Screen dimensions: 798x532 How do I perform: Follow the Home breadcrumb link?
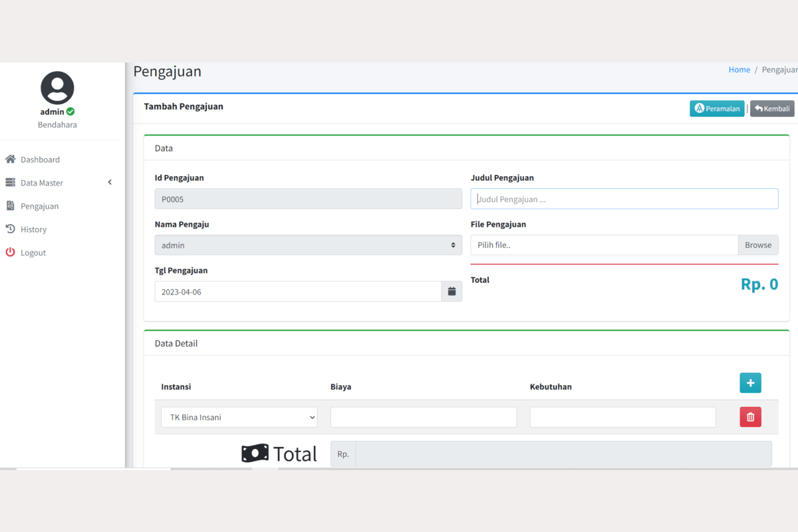(739, 70)
